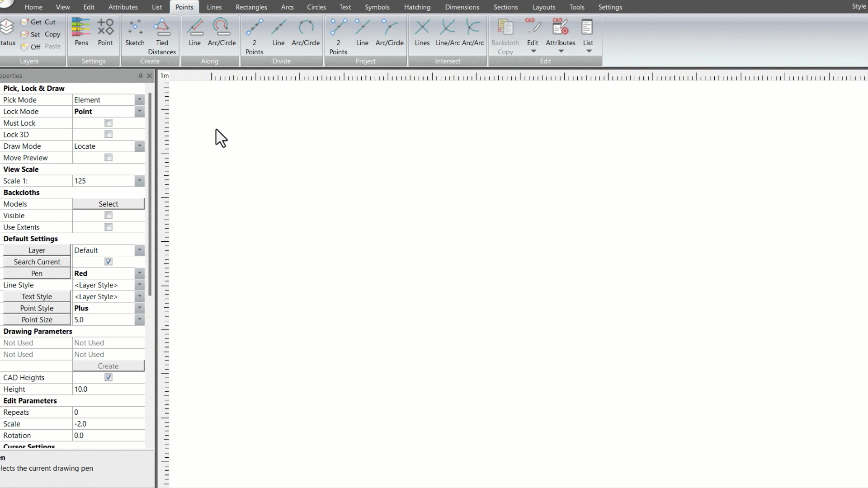
Task: Select Intersect Lines tool
Action: (422, 32)
